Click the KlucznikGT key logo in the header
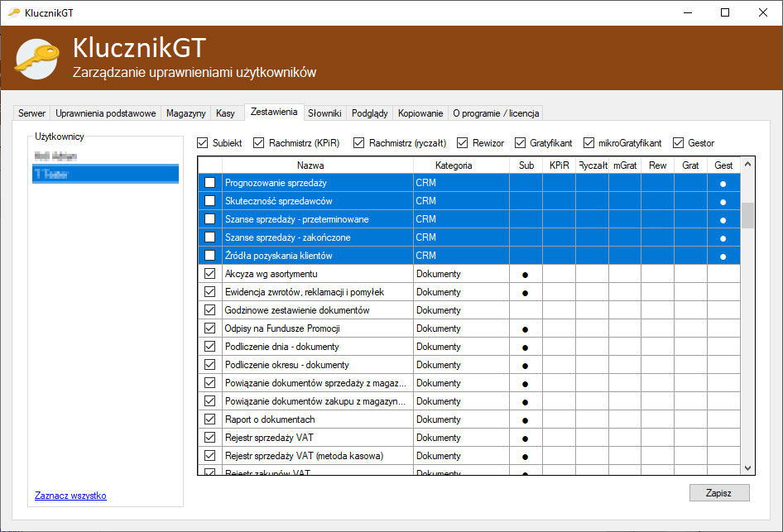Image resolution: width=783 pixels, height=532 pixels. pos(37,59)
